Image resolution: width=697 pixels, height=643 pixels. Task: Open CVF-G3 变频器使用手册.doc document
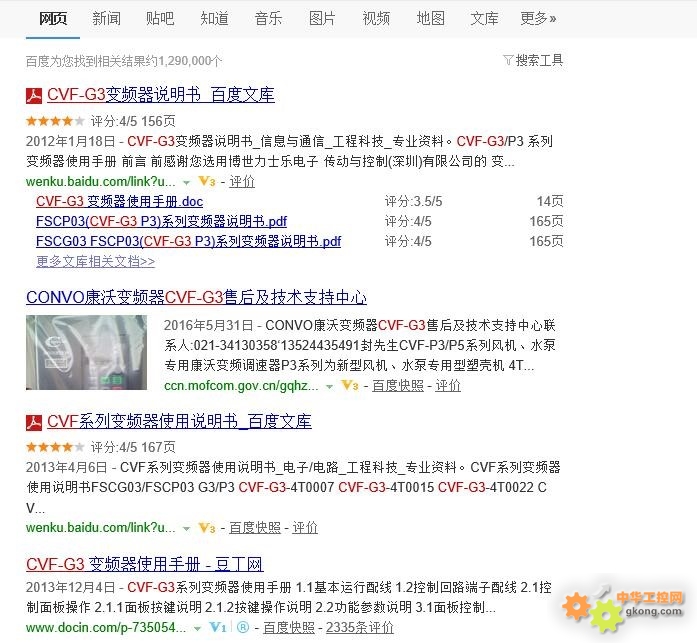120,201
